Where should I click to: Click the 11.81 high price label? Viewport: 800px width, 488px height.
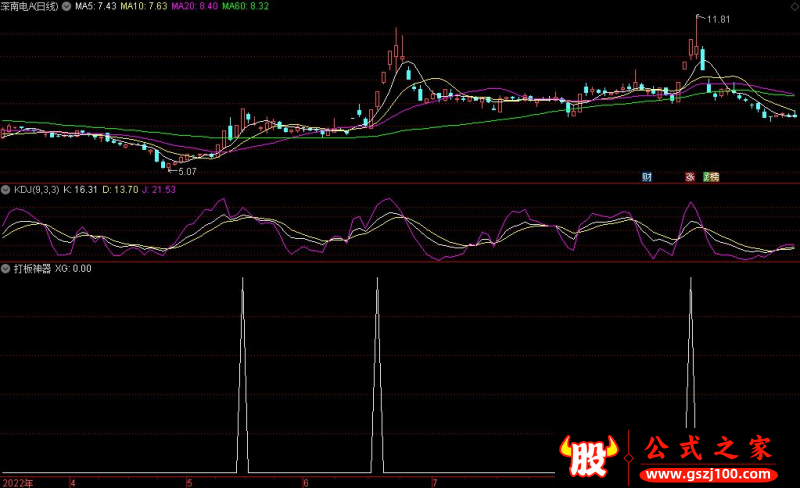click(x=718, y=19)
